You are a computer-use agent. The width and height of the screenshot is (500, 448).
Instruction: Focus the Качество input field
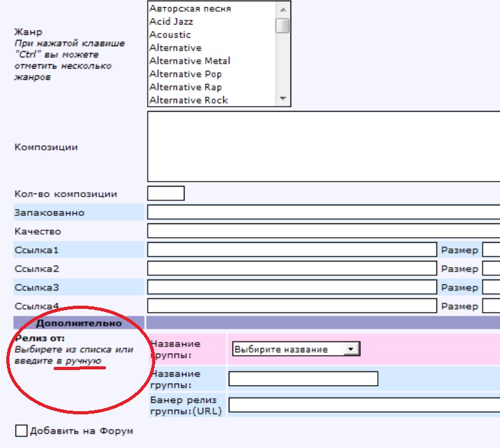click(x=324, y=231)
